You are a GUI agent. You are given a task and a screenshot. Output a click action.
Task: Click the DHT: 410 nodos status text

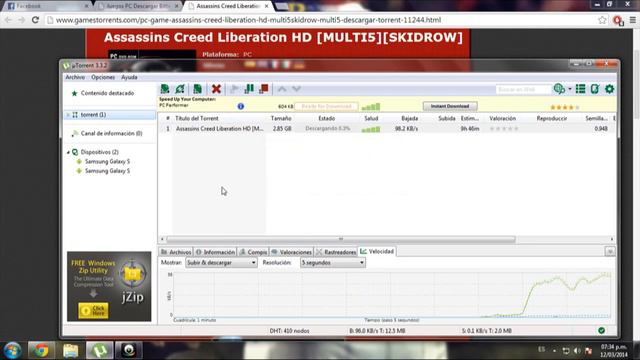289,331
